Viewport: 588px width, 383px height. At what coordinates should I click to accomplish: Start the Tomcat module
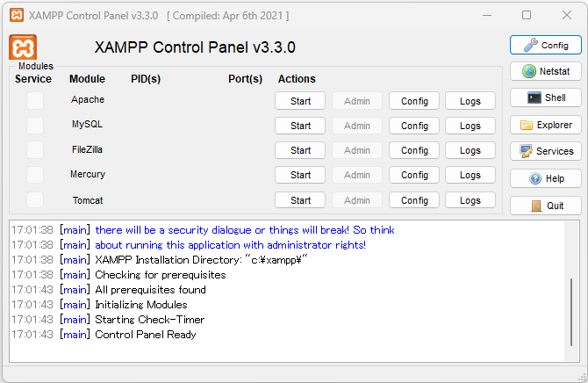300,200
